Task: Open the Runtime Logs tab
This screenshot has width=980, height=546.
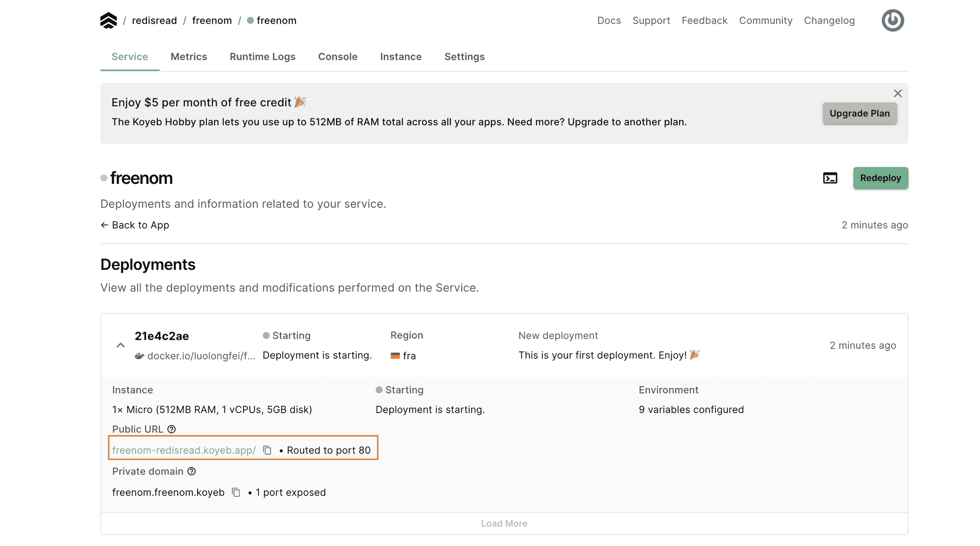Action: [263, 56]
